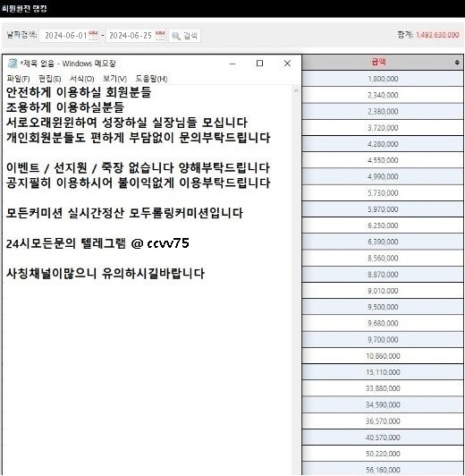Select the 5,970,000 amount cell
Image resolution: width=465 pixels, height=476 pixels.
coord(383,209)
